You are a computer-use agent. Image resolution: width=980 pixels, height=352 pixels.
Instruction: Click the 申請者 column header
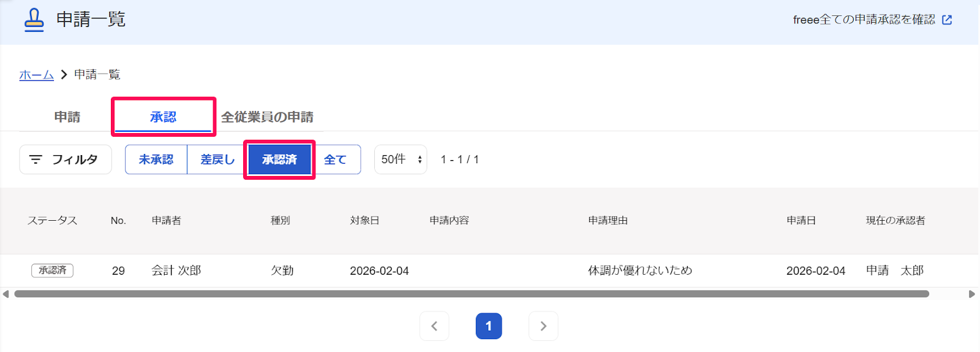167,220
